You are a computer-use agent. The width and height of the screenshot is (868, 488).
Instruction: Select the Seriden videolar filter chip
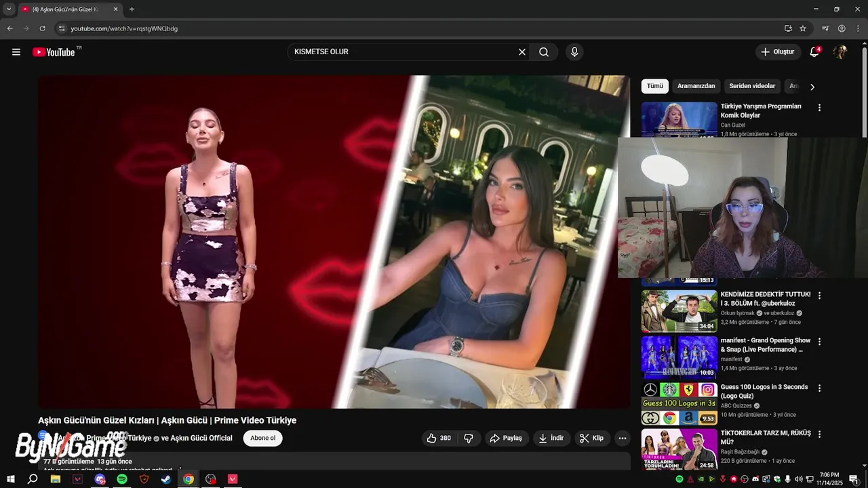click(752, 86)
